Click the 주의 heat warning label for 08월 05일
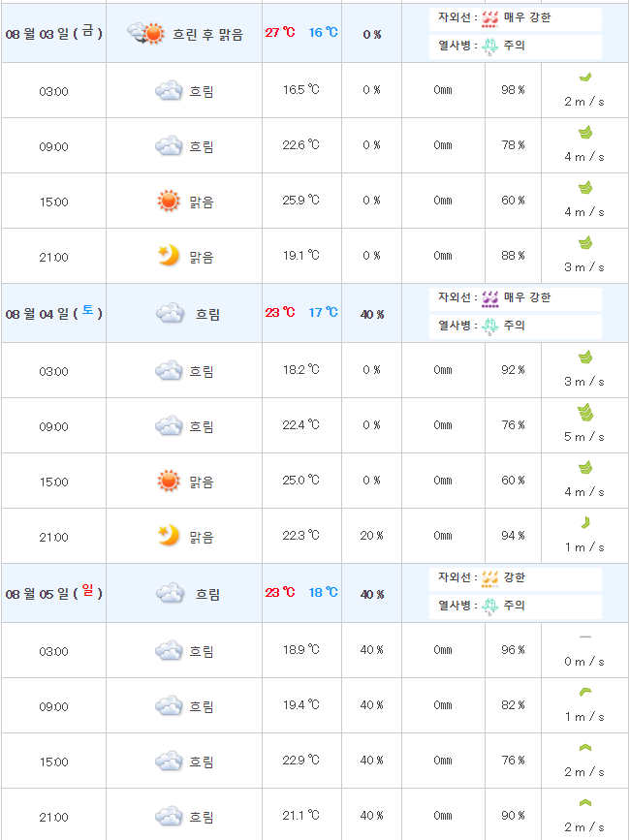 [514, 606]
